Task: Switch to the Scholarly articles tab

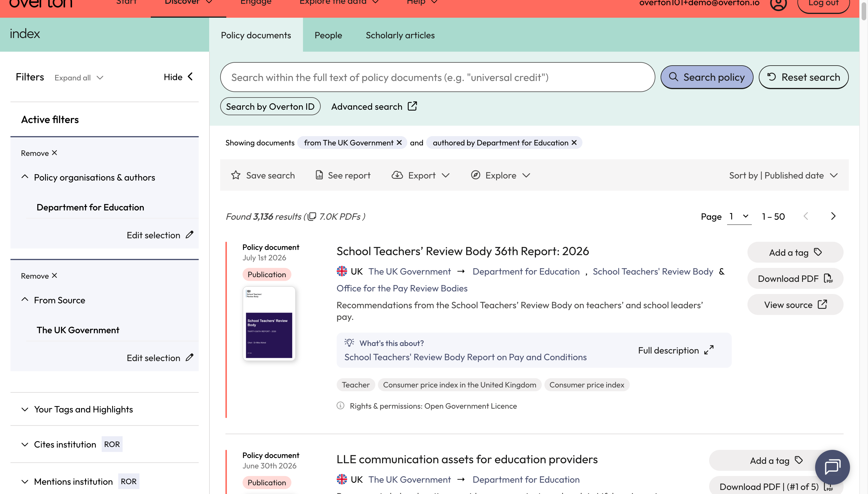Action: tap(400, 35)
